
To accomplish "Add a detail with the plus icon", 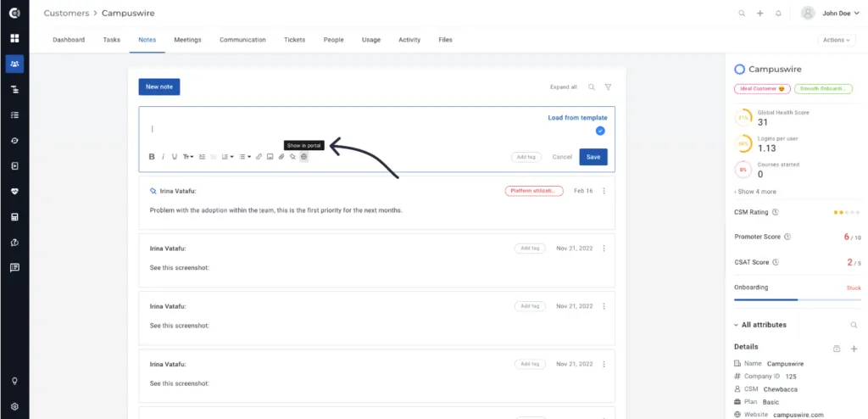I will (854, 349).
